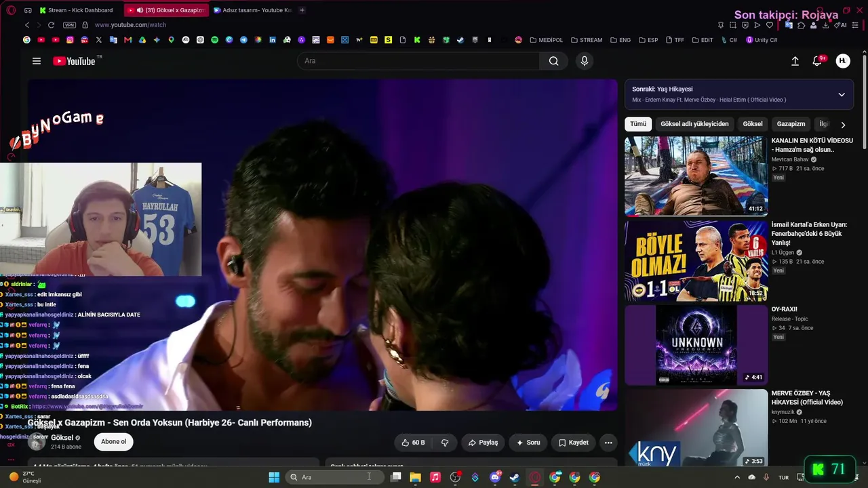Viewport: 868px width, 488px height.
Task: Show more filter chips with right arrow
Action: [843, 125]
